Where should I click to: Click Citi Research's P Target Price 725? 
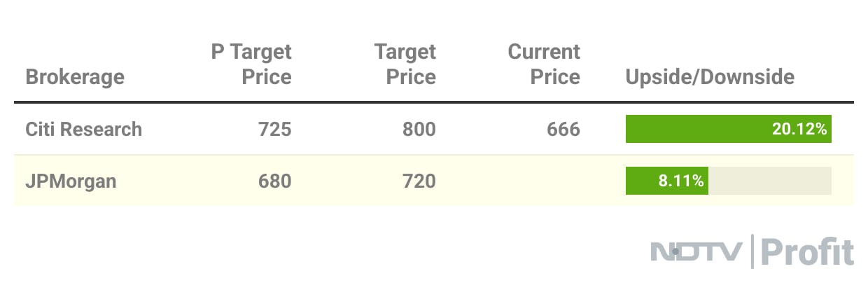coord(274,129)
